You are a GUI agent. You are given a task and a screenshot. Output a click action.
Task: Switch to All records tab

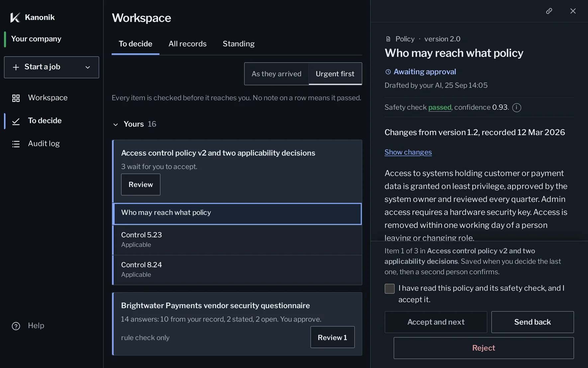point(187,44)
